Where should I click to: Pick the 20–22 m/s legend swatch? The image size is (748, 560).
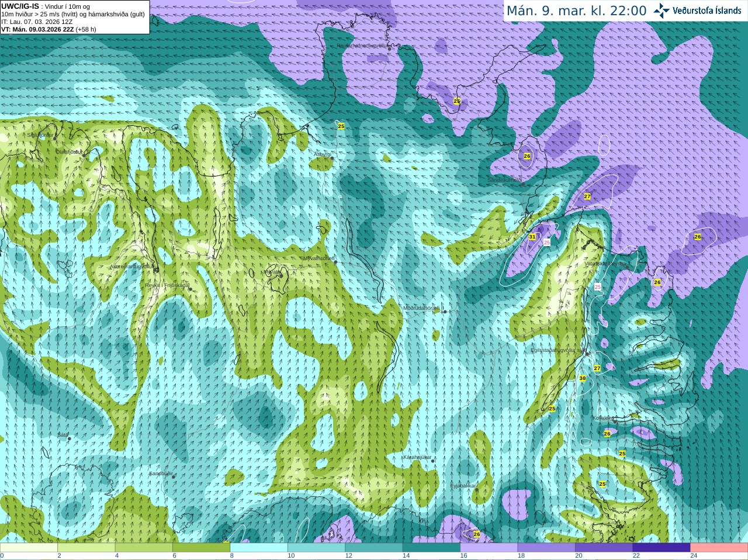604,547
